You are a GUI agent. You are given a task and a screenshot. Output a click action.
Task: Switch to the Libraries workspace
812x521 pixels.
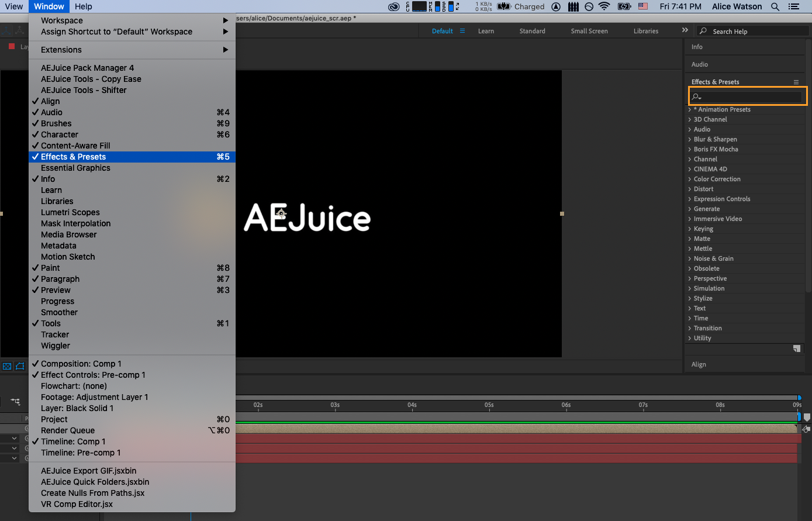646,31
